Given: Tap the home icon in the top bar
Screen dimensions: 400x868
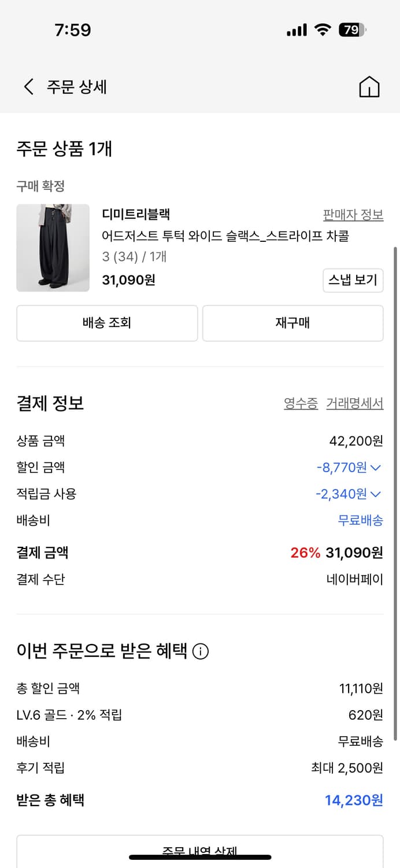Looking at the screenshot, I should (x=369, y=87).
